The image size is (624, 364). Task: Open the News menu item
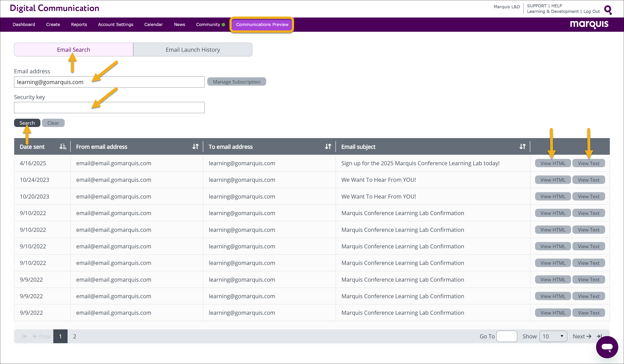pyautogui.click(x=180, y=24)
